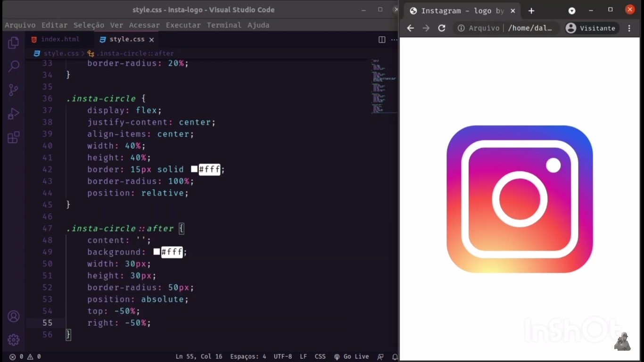This screenshot has height=362, width=644.
Task: Reload the browser page
Action: pyautogui.click(x=441, y=28)
